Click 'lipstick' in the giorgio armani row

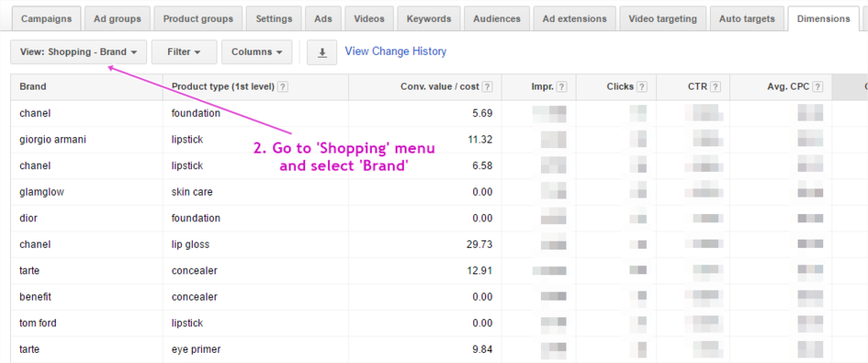point(187,140)
